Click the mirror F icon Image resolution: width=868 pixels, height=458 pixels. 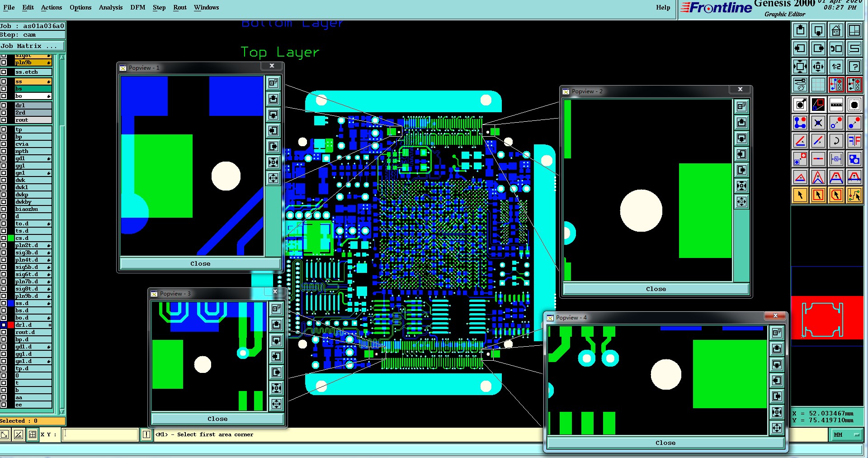[x=854, y=141]
